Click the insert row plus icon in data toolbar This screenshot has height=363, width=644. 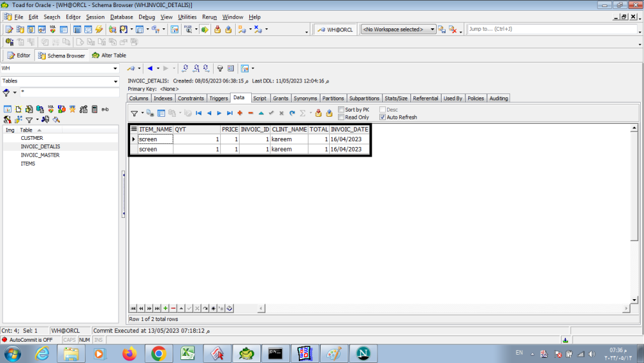tap(240, 113)
